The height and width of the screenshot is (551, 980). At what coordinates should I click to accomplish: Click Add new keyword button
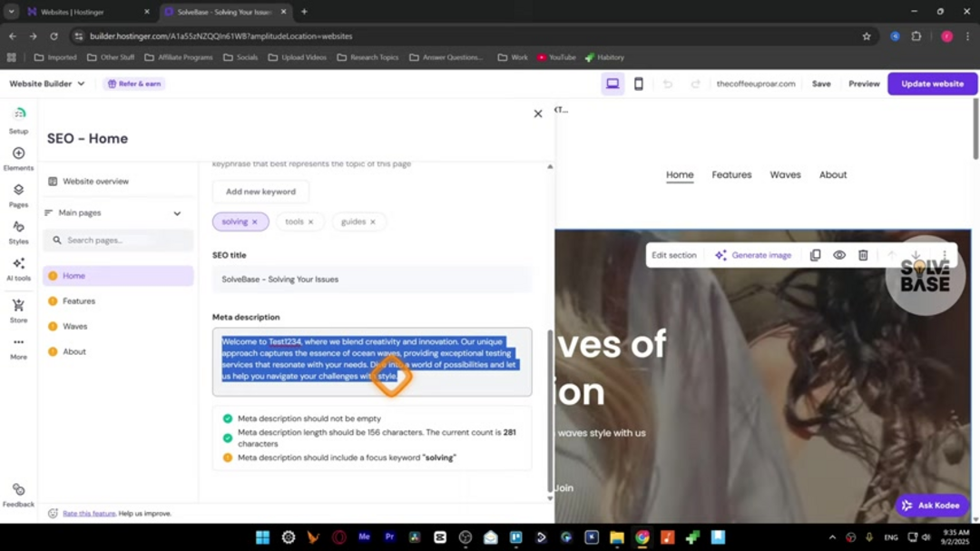260,192
